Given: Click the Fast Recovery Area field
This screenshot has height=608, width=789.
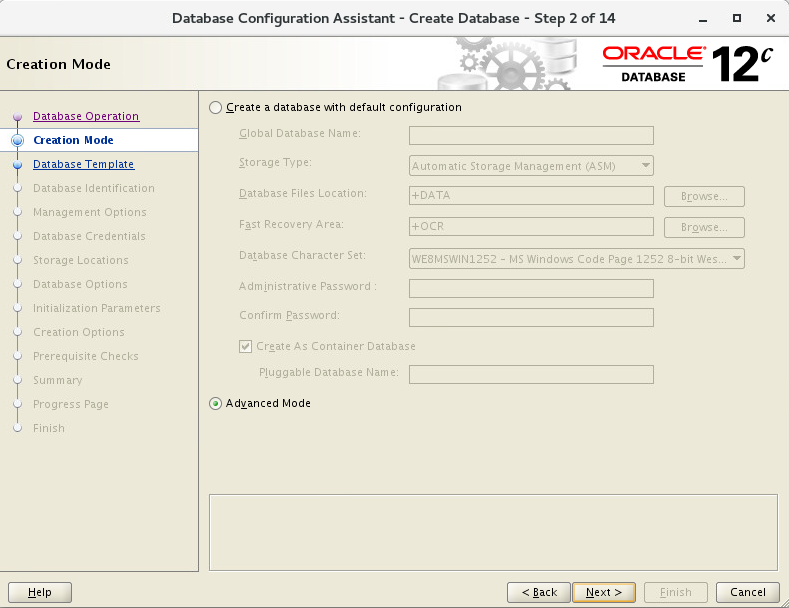Looking at the screenshot, I should [x=531, y=226].
